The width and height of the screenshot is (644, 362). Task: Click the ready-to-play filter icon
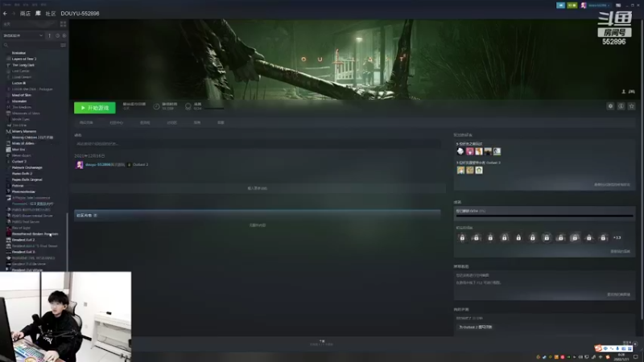point(64,35)
